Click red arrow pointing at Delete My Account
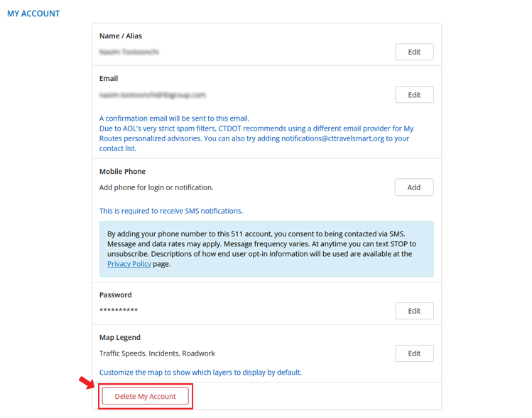This screenshot has height=418, width=532. [x=87, y=383]
